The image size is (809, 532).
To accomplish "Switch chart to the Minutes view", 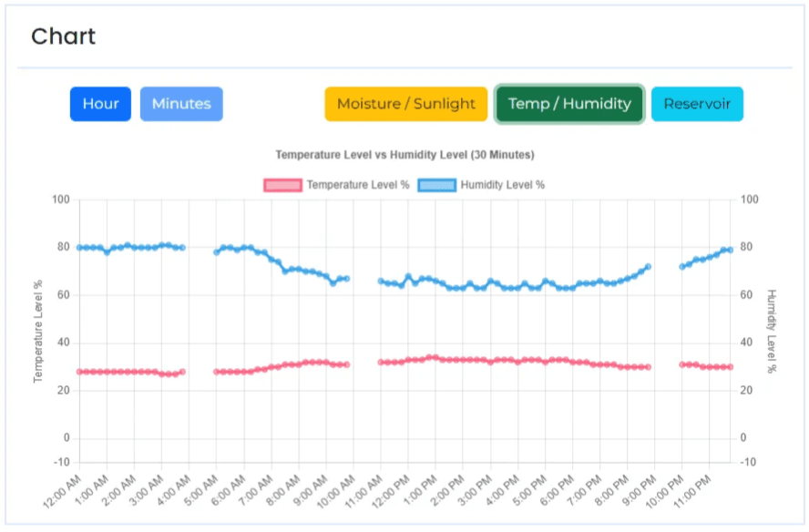I will coord(181,104).
